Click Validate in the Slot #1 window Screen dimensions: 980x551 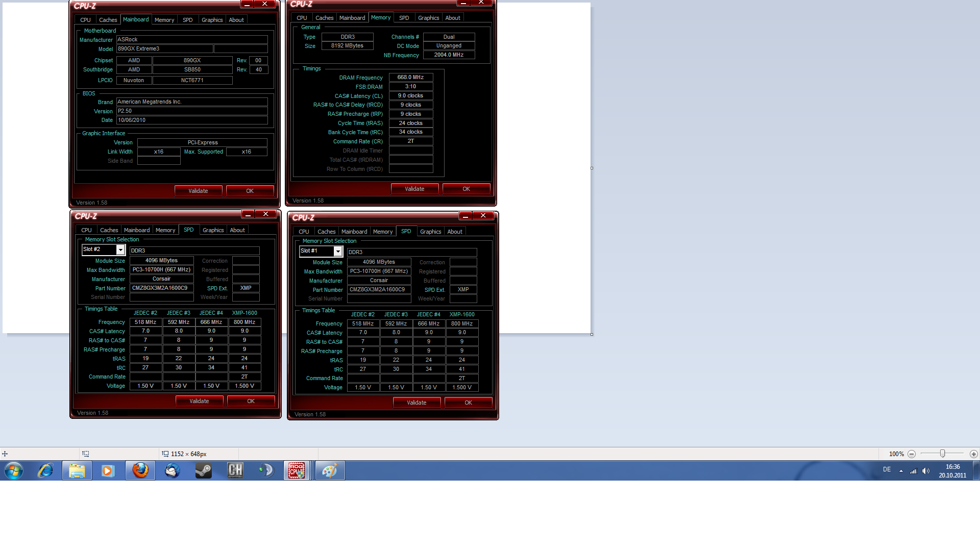coord(416,403)
